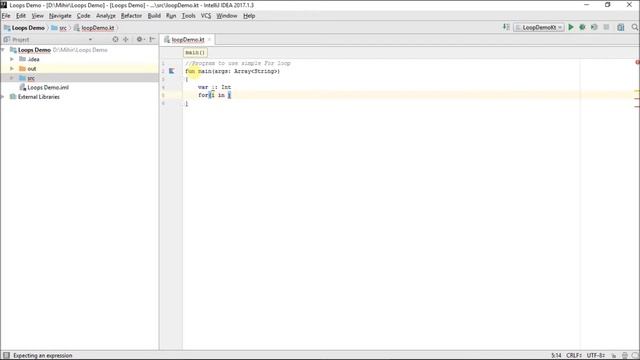Click cursor position 5:14 in status bar
The height and width of the screenshot is (360, 640).
[556, 356]
